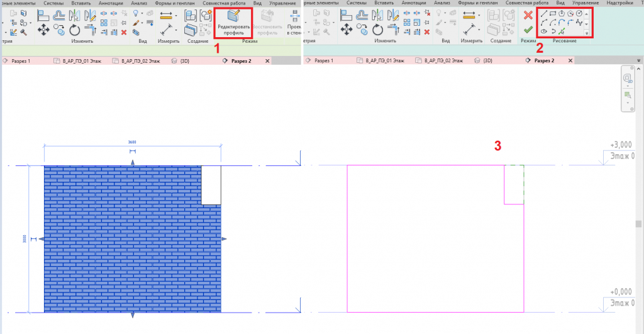Select the Spline draw tool in Рисование

[579, 22]
